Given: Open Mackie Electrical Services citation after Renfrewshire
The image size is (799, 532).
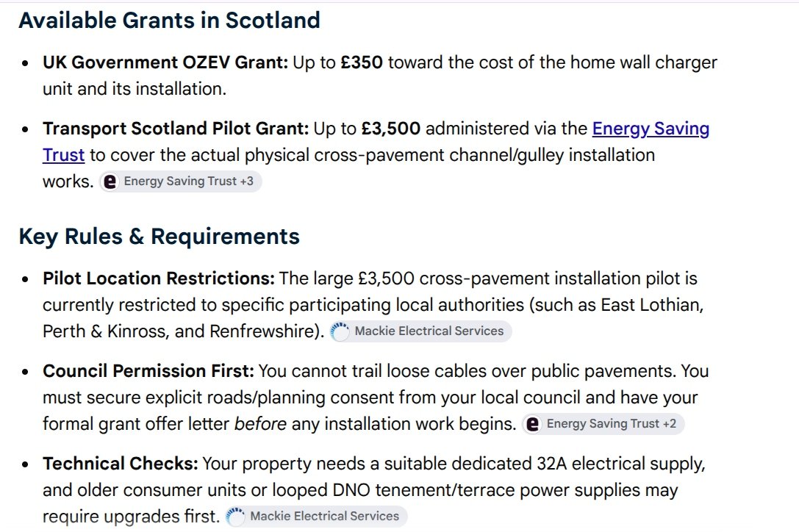Looking at the screenshot, I should click(421, 331).
